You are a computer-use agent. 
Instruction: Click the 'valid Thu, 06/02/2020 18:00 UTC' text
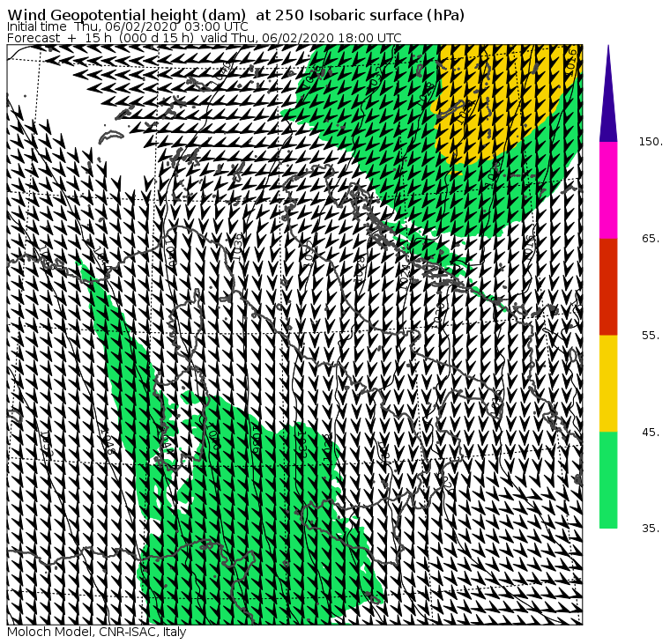(x=301, y=38)
